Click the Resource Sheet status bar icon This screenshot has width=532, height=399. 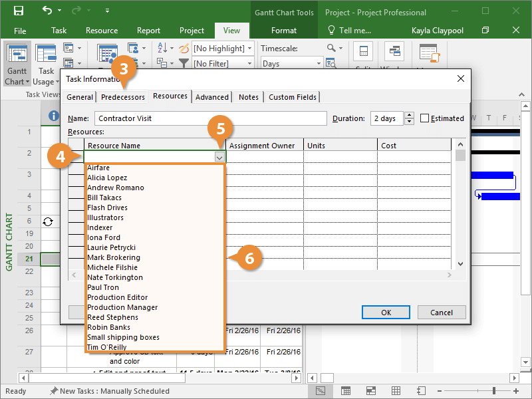(x=395, y=391)
